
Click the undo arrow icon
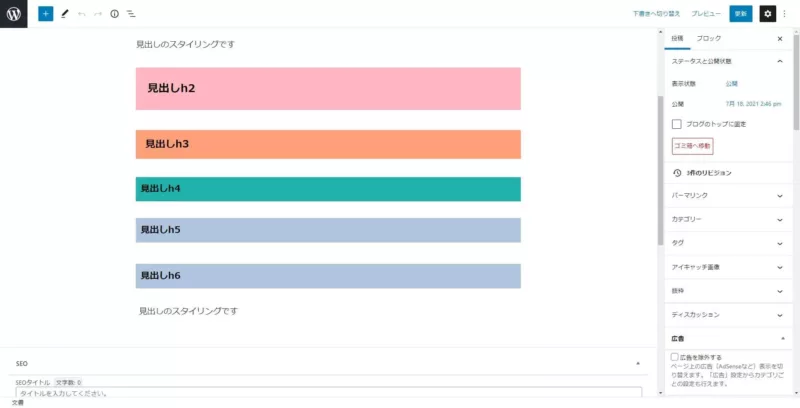pyautogui.click(x=82, y=14)
